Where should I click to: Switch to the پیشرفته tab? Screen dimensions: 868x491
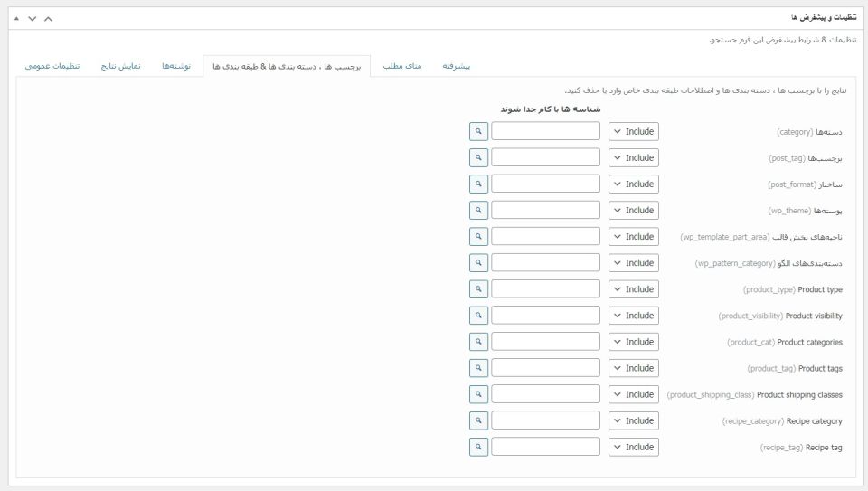click(x=457, y=66)
